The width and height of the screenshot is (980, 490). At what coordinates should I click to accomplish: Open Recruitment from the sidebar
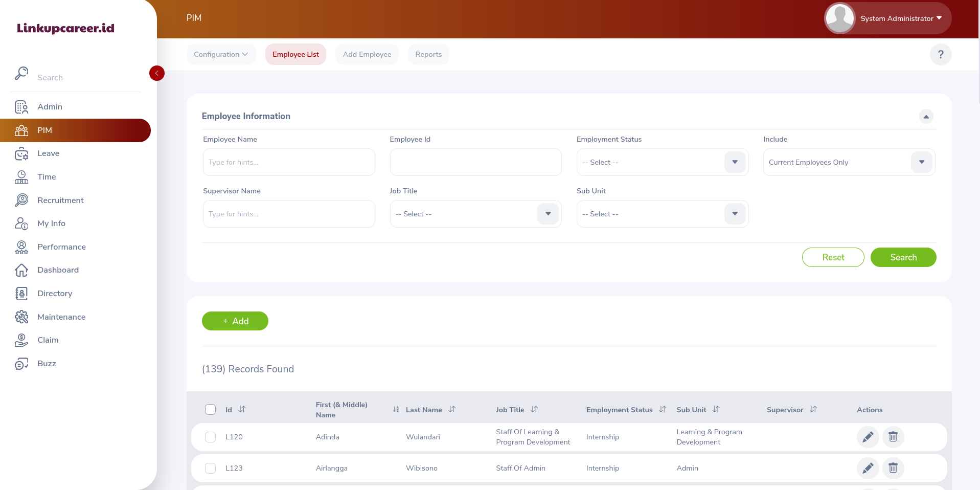coord(60,200)
